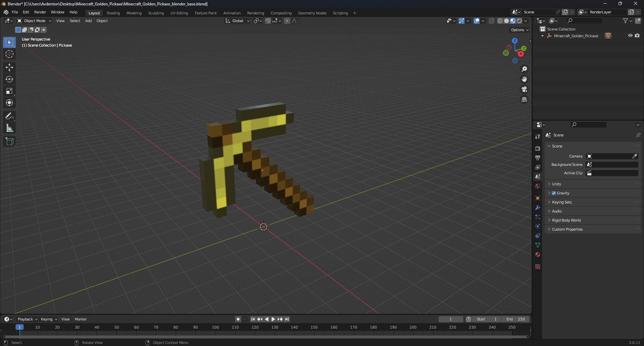Exclude Minecraft_Golden_Pickaxe collection from render

coord(637,36)
